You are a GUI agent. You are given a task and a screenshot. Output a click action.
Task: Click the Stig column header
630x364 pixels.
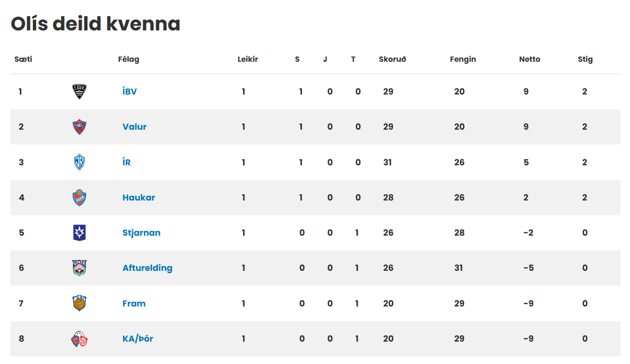[x=585, y=59]
